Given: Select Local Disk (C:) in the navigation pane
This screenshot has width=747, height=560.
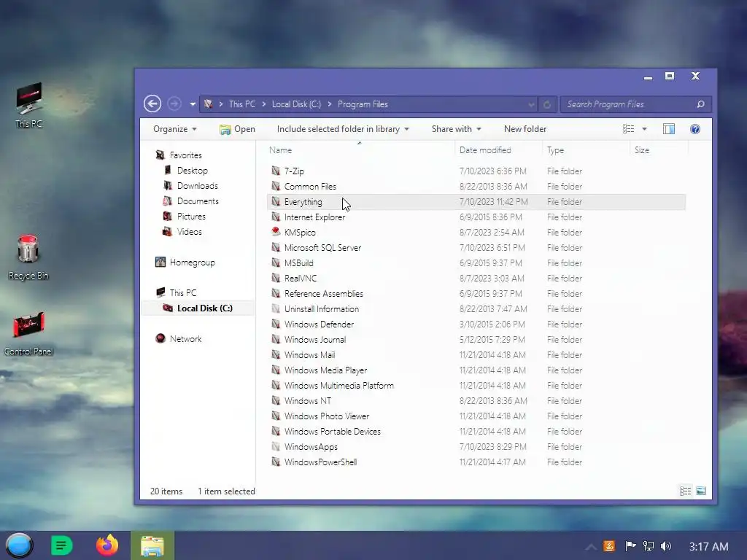Looking at the screenshot, I should pos(205,308).
